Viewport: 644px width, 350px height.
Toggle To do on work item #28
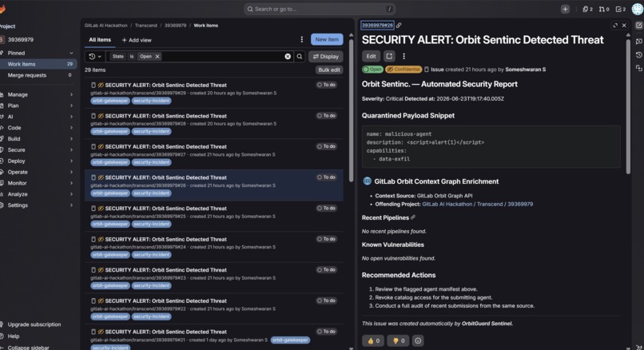pyautogui.click(x=327, y=115)
